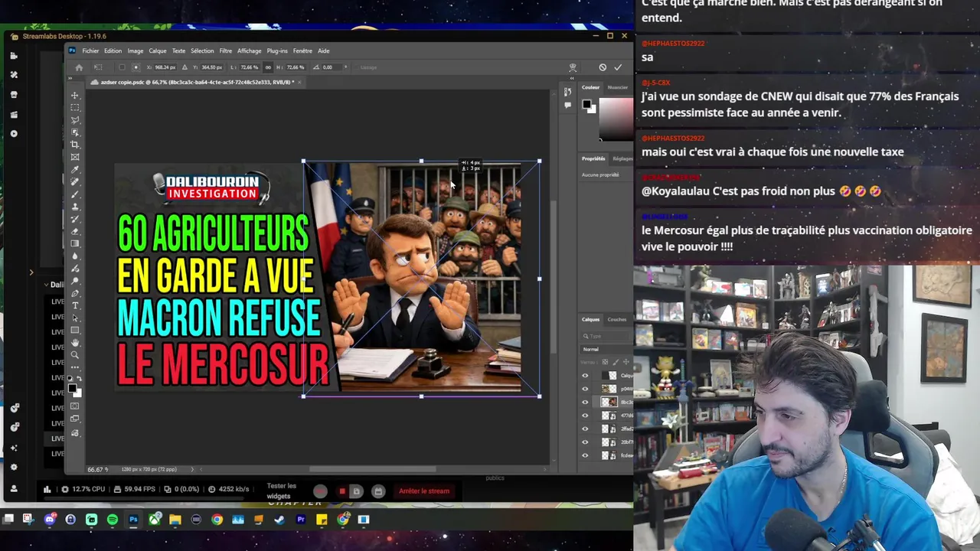Collapse the Dali scene group in Streamlabs
This screenshot has height=551, width=980.
(45, 285)
